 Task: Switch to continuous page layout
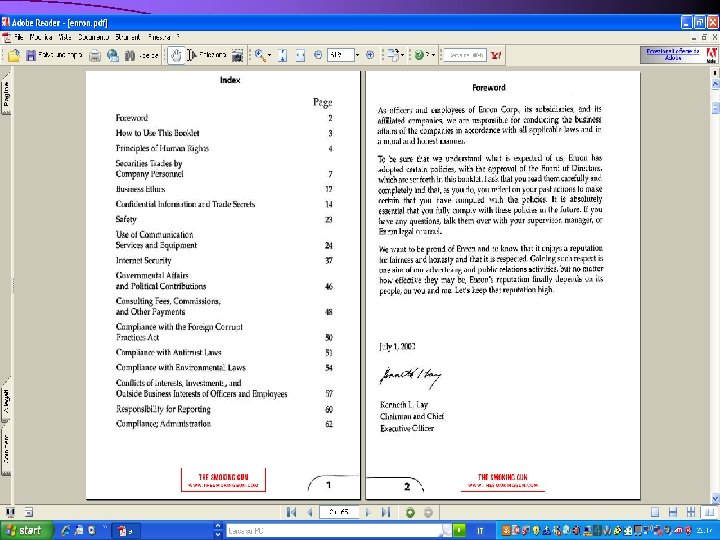(673, 512)
